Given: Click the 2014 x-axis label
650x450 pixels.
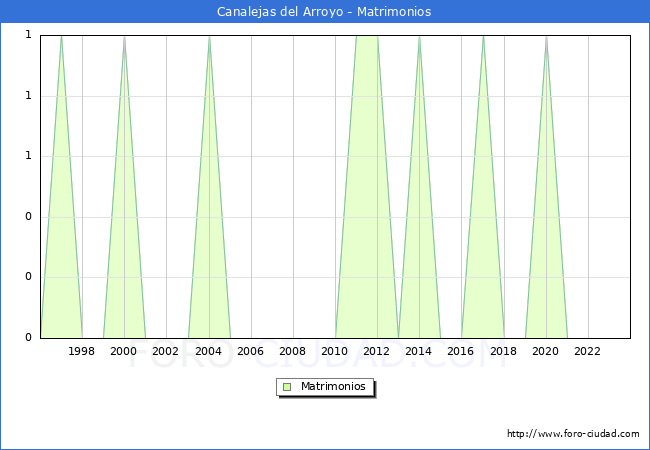Looking at the screenshot, I should tap(419, 351).
